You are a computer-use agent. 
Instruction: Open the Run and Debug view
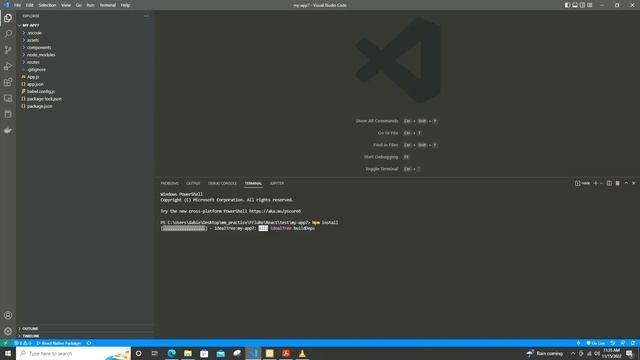point(8,66)
